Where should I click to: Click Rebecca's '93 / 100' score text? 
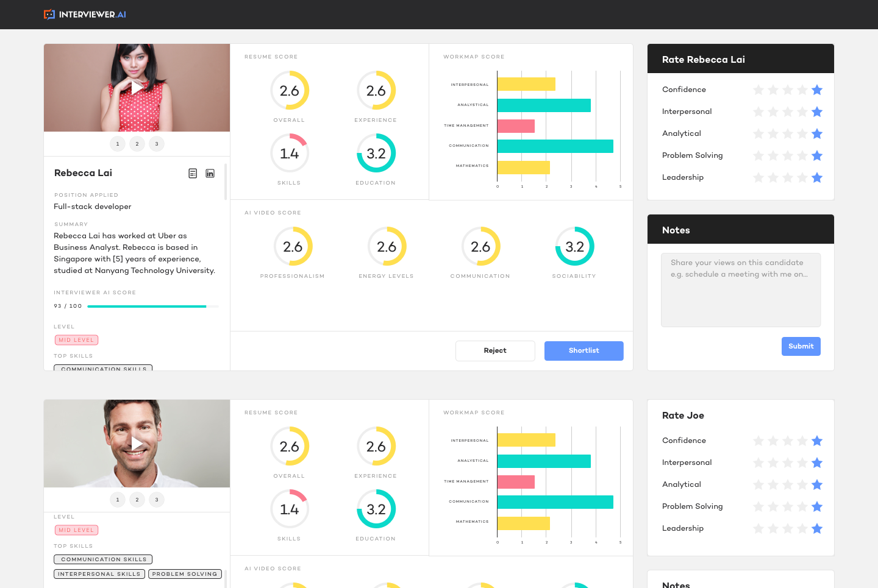pos(68,306)
